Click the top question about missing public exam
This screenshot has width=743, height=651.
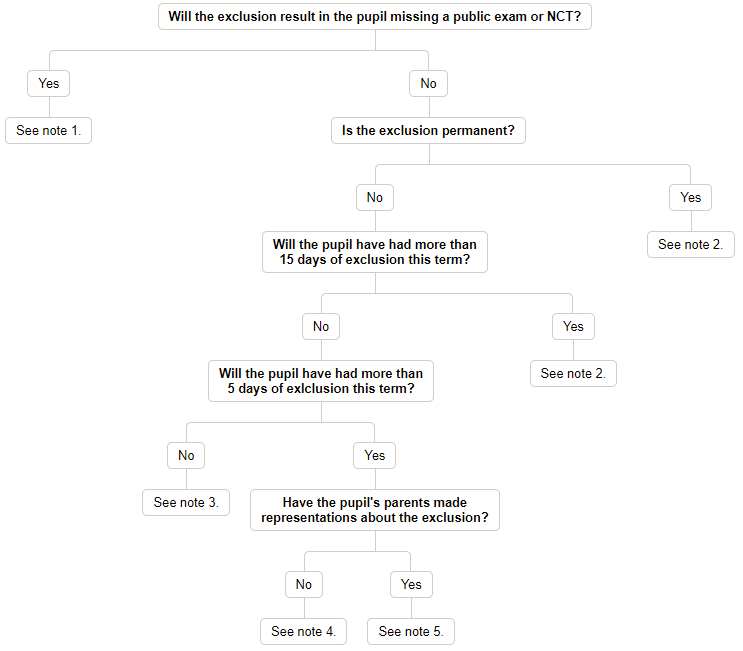[374, 17]
